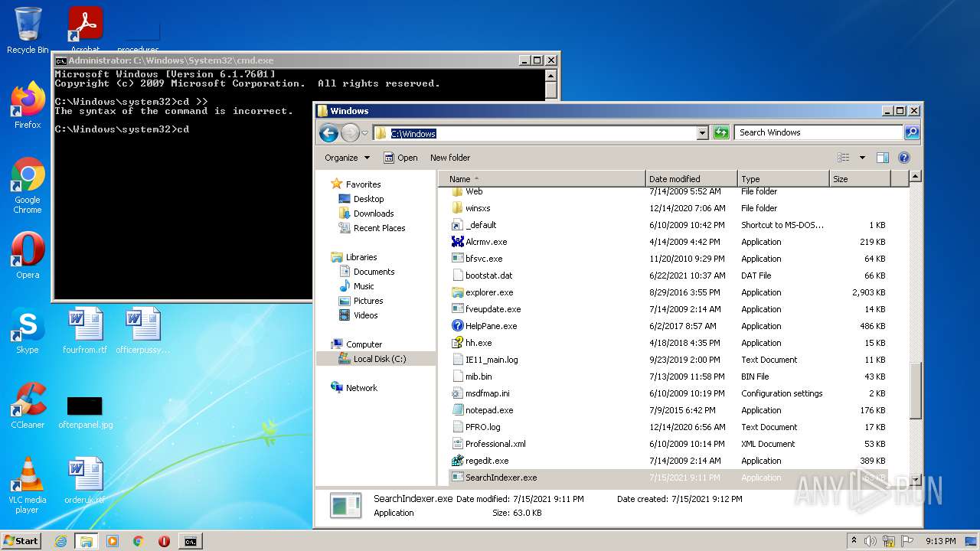
Task: Click the Open toolbar button
Action: click(400, 158)
